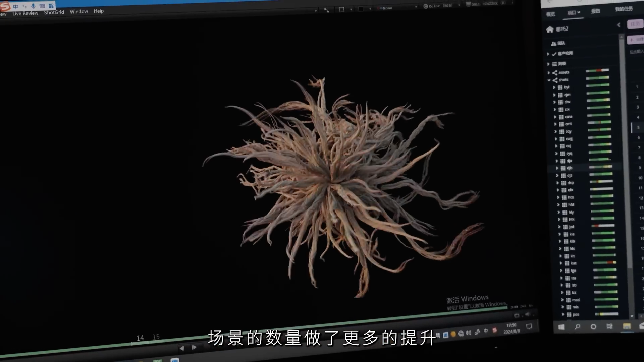Click the step backward playback arrow
The width and height of the screenshot is (644, 362).
[182, 348]
